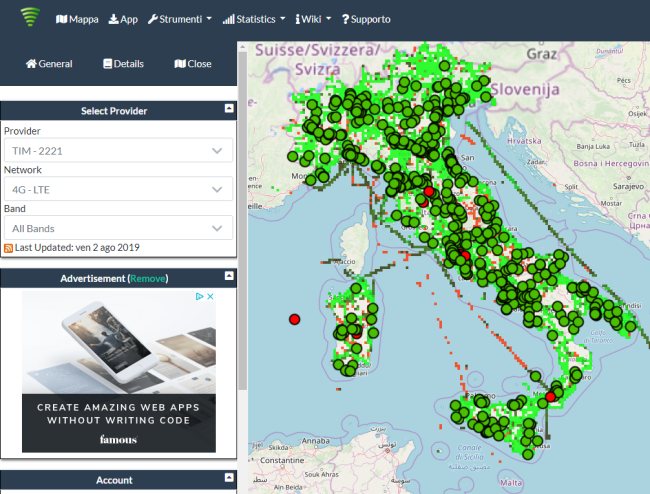Collapse the Advertisement panel
Image resolution: width=650 pixels, height=494 pixels.
click(x=228, y=278)
